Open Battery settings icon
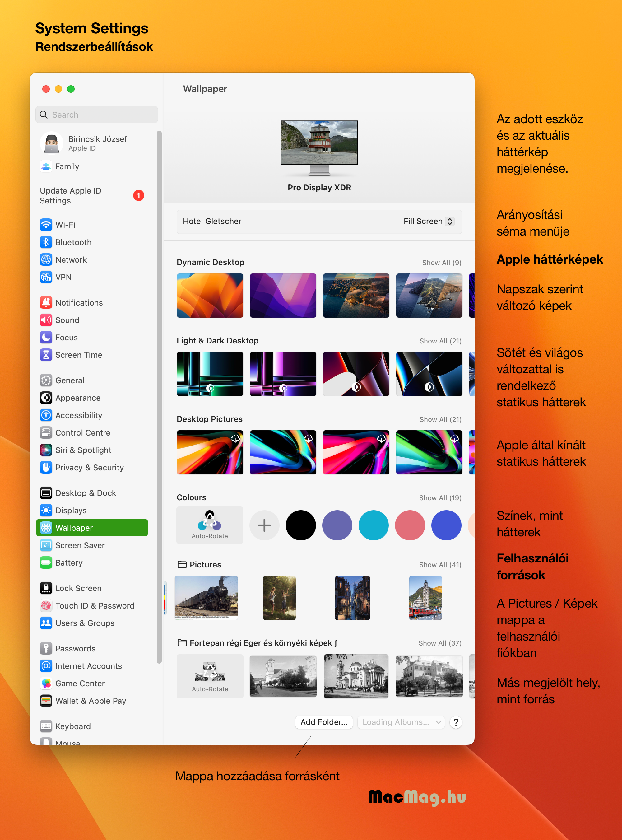 [46, 563]
